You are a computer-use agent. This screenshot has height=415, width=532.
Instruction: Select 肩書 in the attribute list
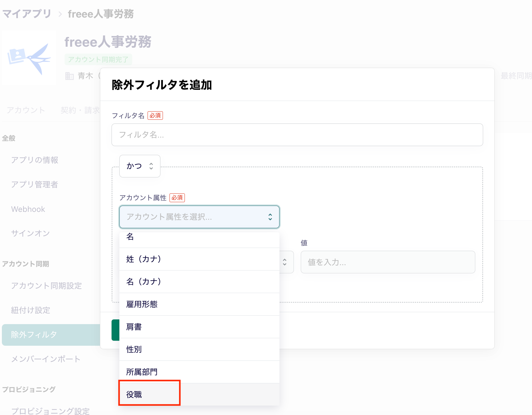click(x=134, y=327)
